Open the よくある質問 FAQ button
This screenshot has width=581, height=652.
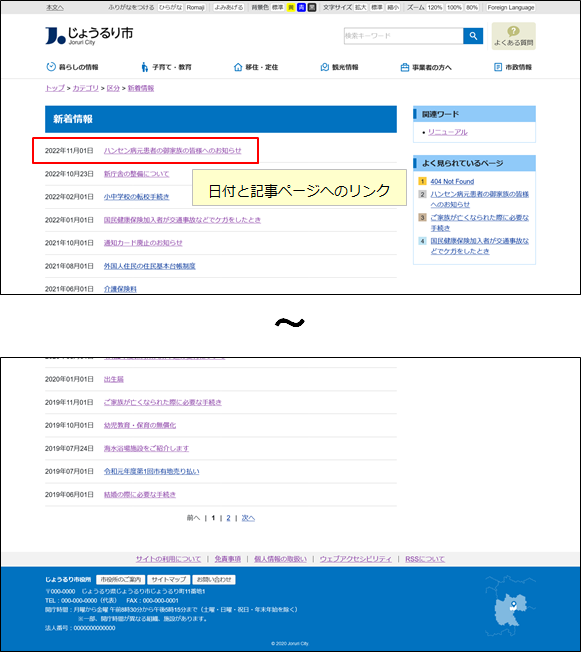click(x=513, y=36)
